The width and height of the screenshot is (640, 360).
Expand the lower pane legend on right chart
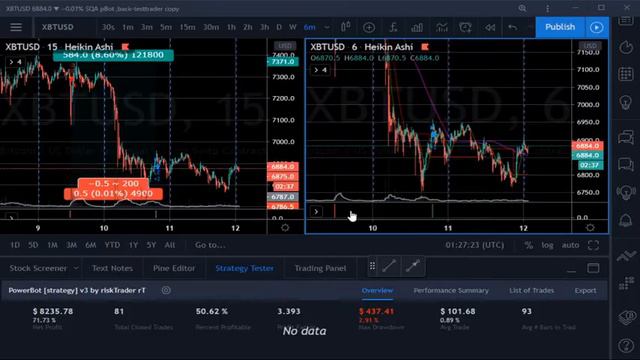tap(316, 211)
